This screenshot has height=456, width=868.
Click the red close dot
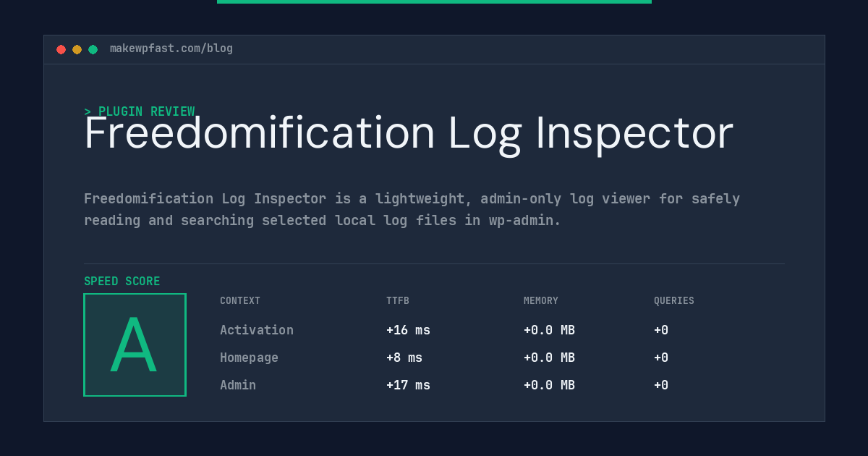61,49
